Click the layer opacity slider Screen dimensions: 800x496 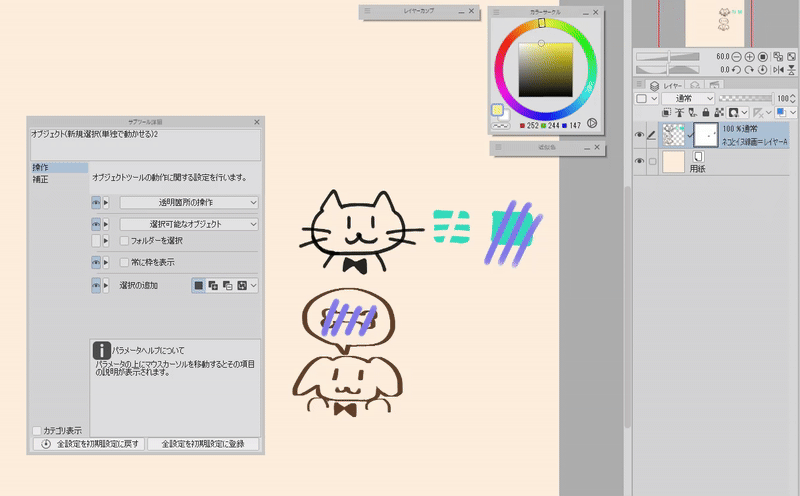(745, 98)
